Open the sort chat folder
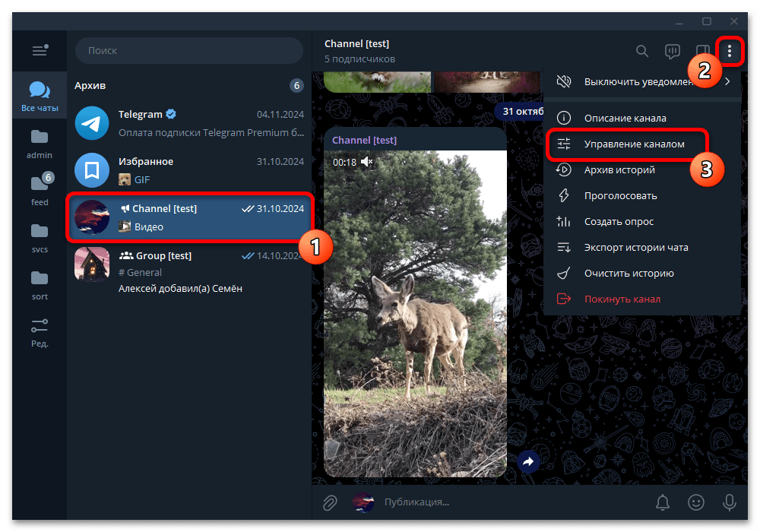Image resolution: width=760 pixels, height=532 pixels. [x=40, y=286]
